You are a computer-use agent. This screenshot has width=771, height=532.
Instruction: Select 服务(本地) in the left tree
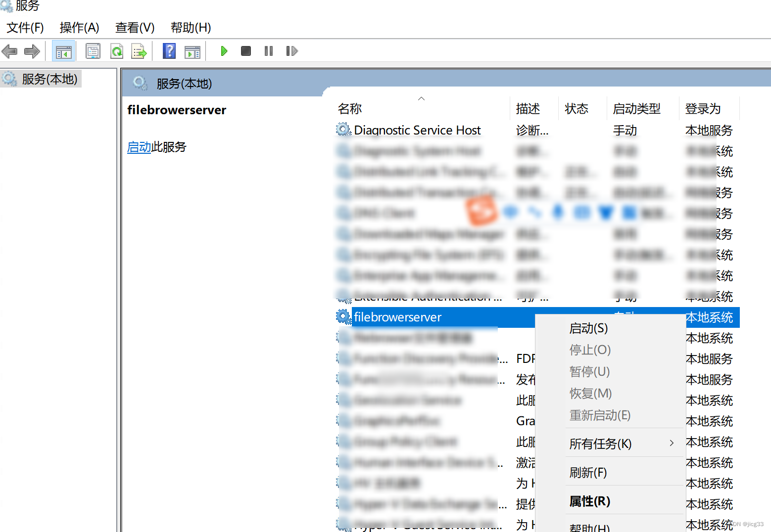point(47,79)
